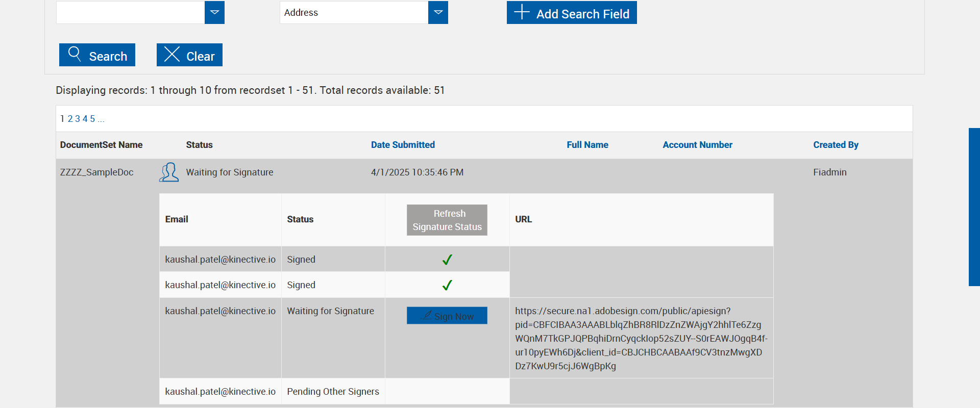Click Add Search Field plus button

[572, 13]
